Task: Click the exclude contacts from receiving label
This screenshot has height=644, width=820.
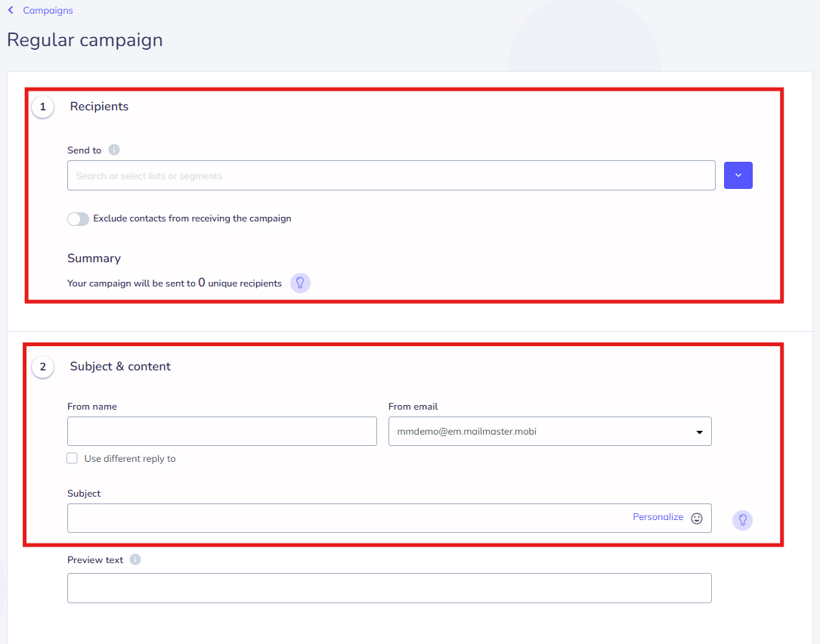Action: 192,218
